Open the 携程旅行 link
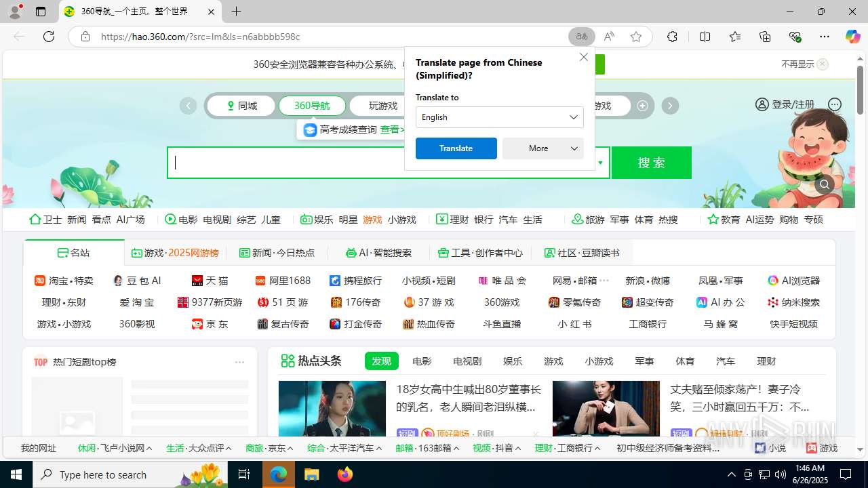This screenshot has height=488, width=868. (356, 281)
